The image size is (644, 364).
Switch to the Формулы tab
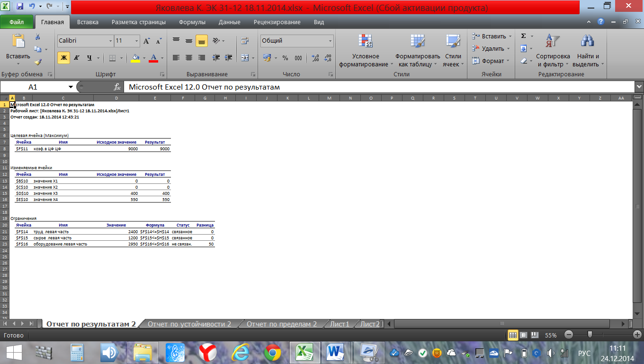[x=192, y=22]
